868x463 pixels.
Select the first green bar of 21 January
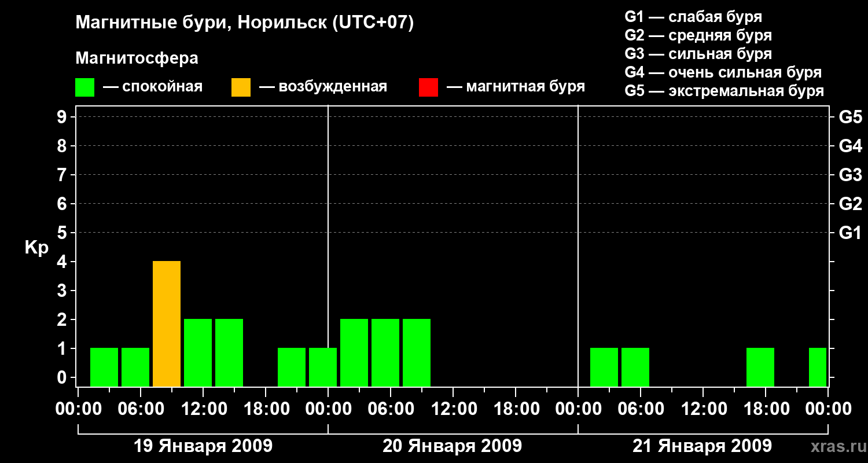[x=604, y=367]
